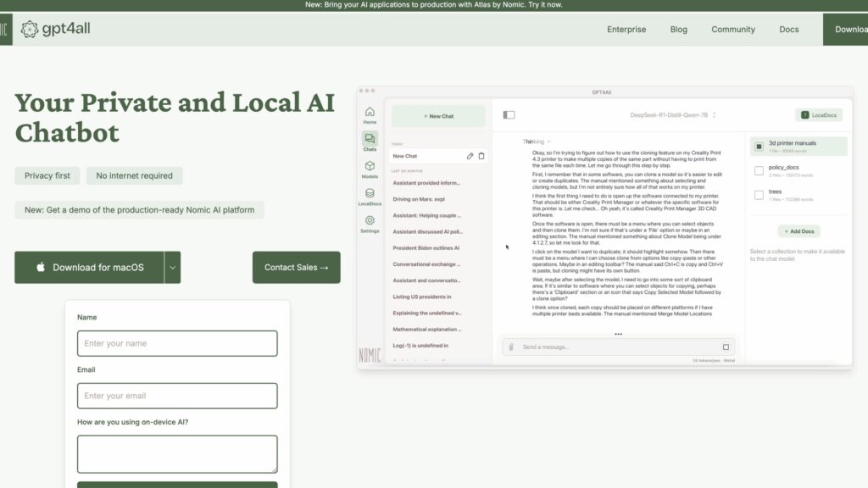Select chat 'Explaining the undefined v...'
The image size is (868, 488).
point(427,313)
